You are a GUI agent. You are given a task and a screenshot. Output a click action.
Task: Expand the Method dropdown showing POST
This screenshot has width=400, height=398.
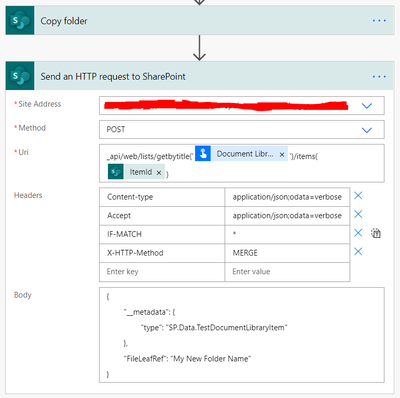click(x=367, y=130)
